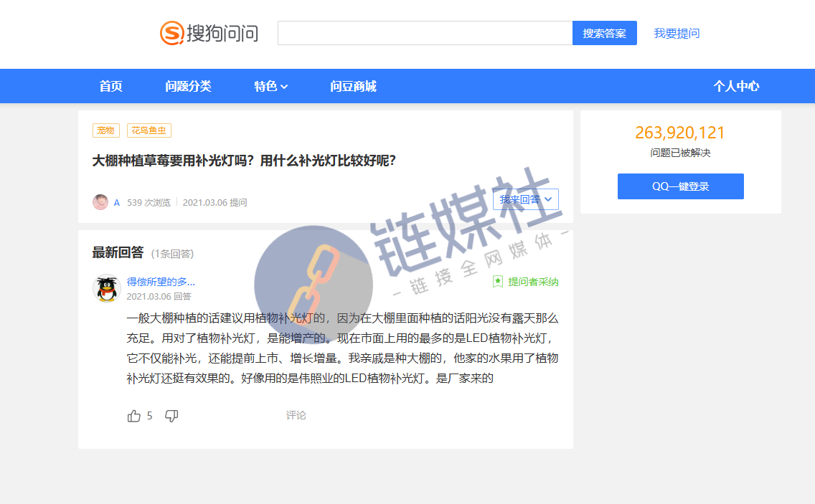This screenshot has height=504, width=815.
Task: Click the thumbs down icon
Action: point(171,416)
